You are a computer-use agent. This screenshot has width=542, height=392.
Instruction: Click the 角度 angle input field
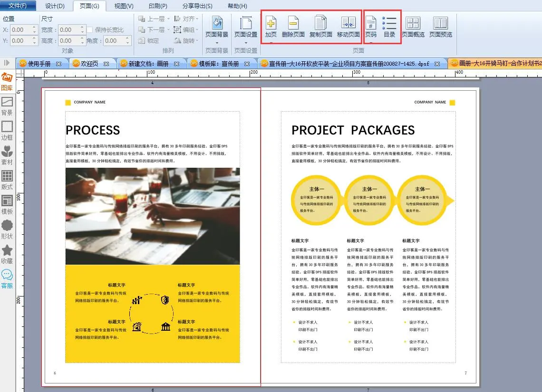pos(114,41)
